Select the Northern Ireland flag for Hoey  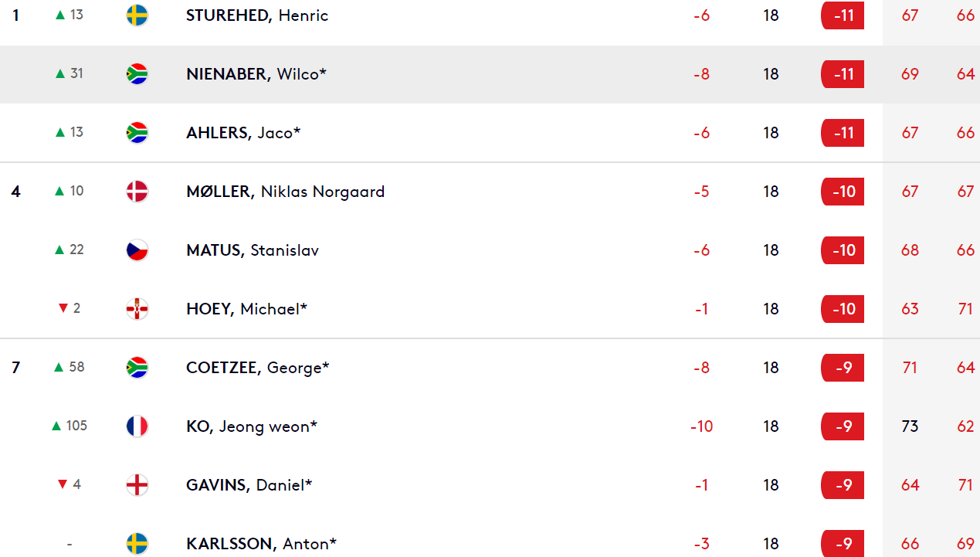coord(137,309)
